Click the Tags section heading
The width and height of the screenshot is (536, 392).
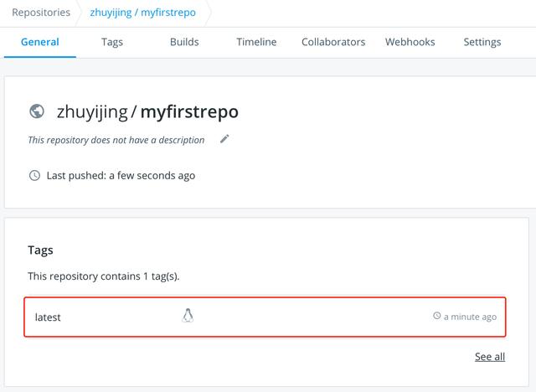tap(40, 250)
